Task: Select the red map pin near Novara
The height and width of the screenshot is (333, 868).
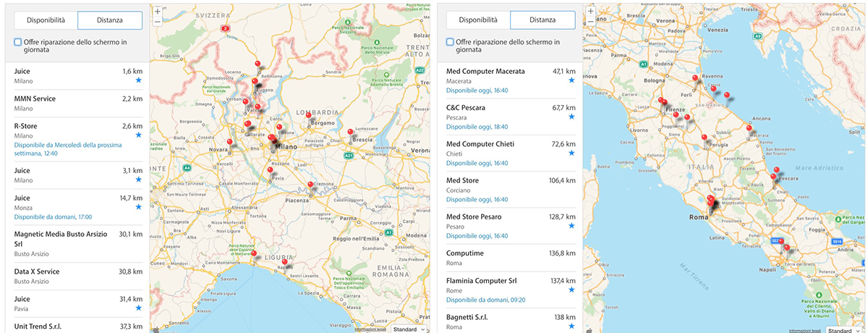Action: pos(230,143)
